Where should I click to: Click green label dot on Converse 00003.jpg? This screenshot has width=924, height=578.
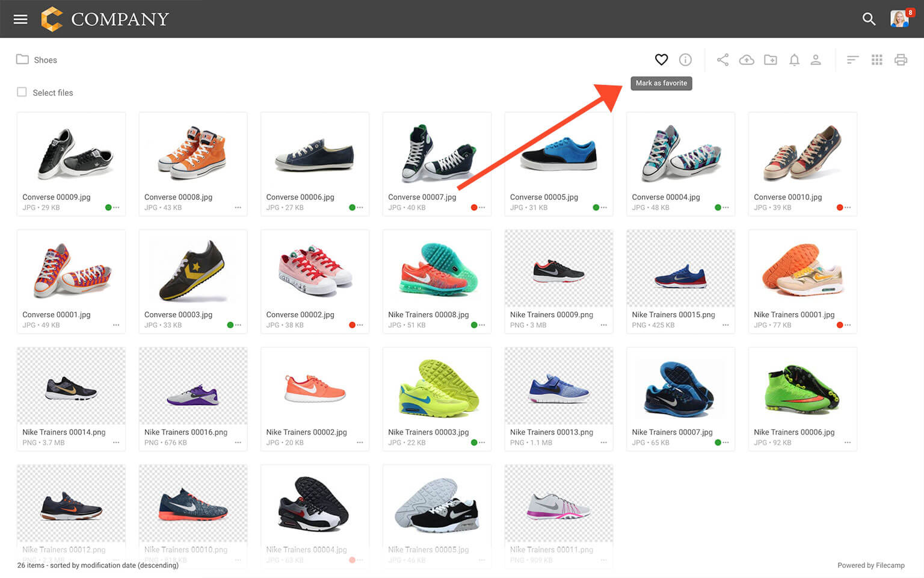(230, 325)
